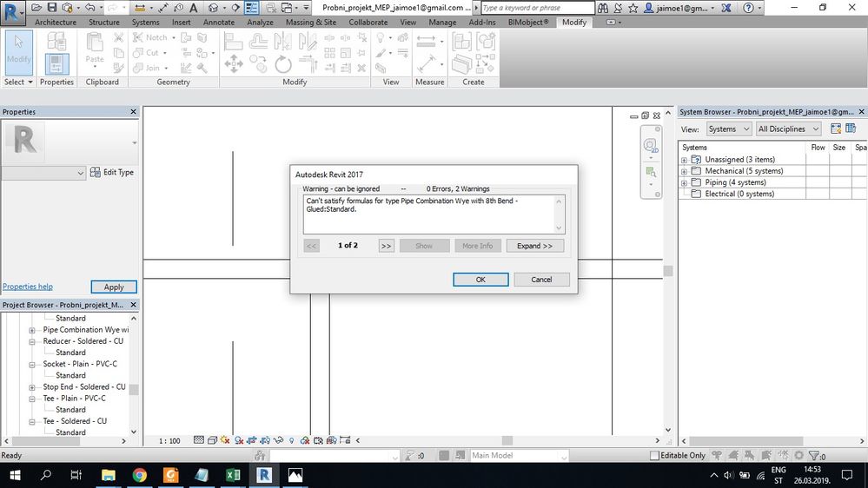Click the Text 'A' tool in quick access toolbar

click(x=193, y=8)
